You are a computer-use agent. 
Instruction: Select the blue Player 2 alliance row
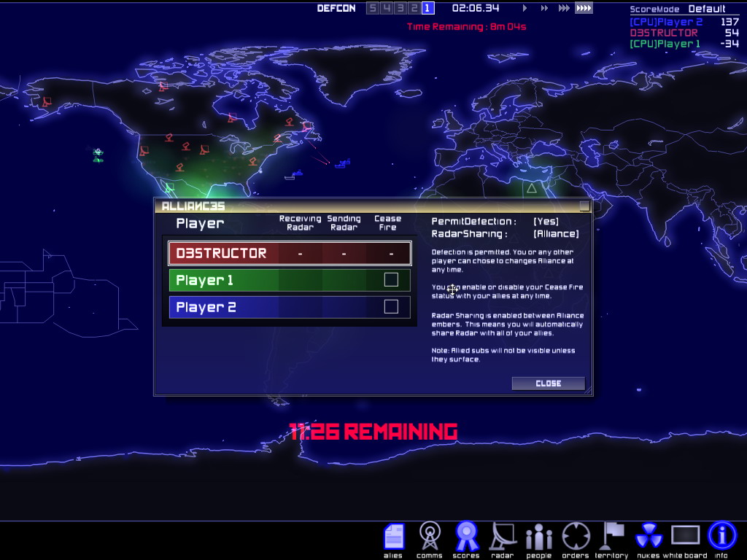[290, 307]
